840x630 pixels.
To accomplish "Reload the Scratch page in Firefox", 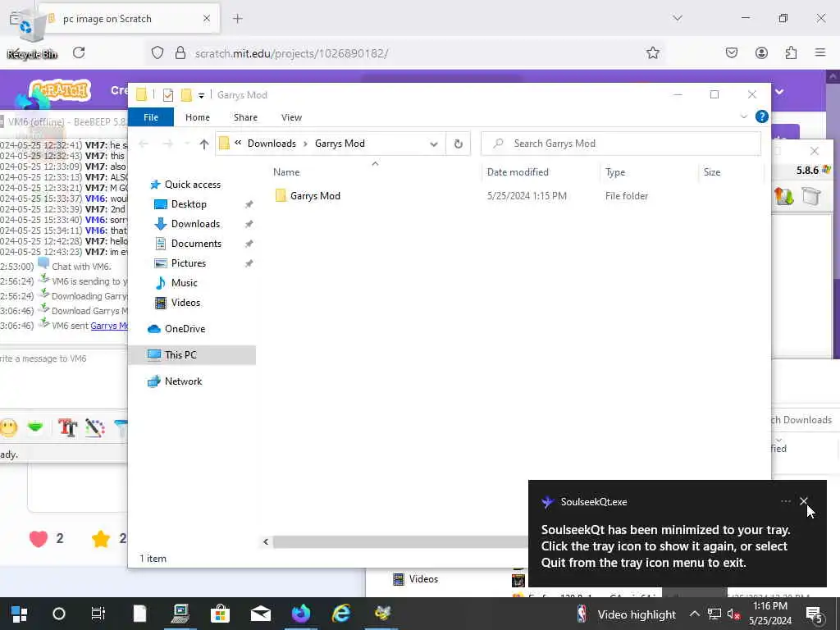I will click(x=79, y=52).
